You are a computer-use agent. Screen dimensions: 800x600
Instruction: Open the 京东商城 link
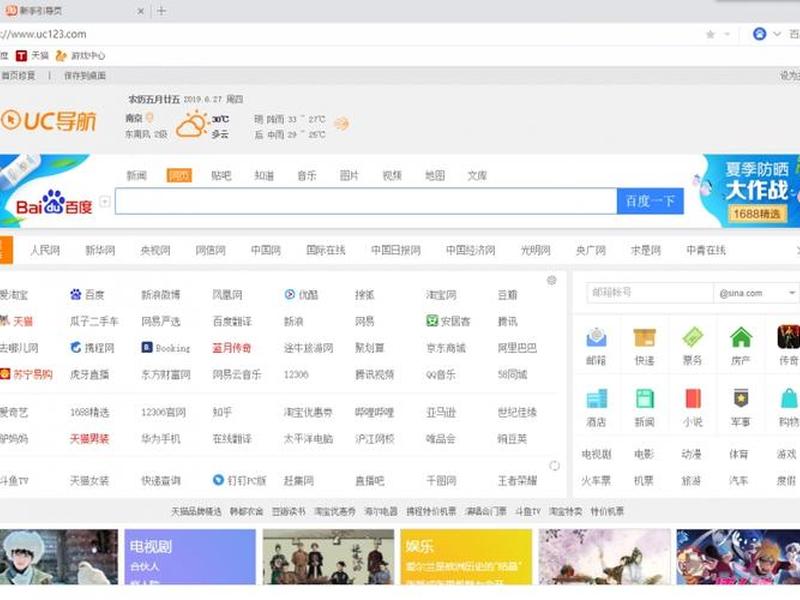pyautogui.click(x=446, y=347)
